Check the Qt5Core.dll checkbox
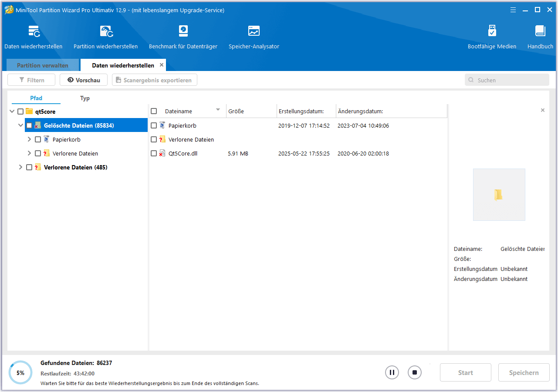Viewport: 558px width, 392px height. (154, 153)
